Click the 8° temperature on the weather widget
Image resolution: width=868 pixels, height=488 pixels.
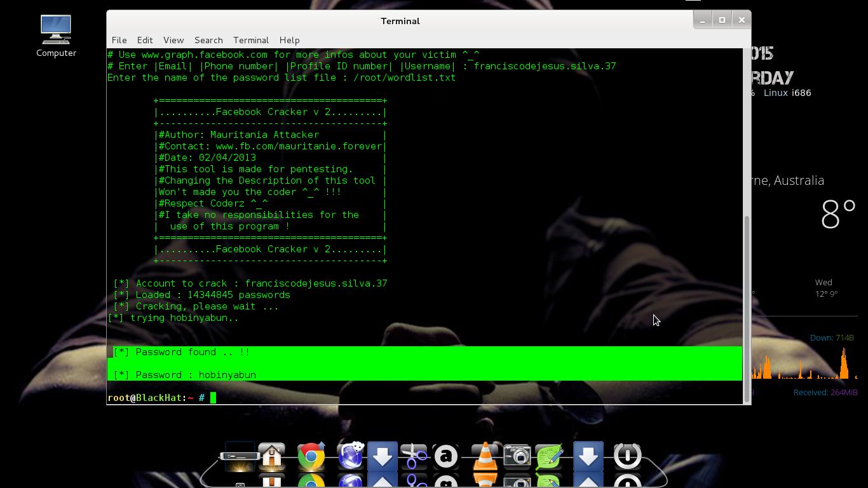pos(838,214)
